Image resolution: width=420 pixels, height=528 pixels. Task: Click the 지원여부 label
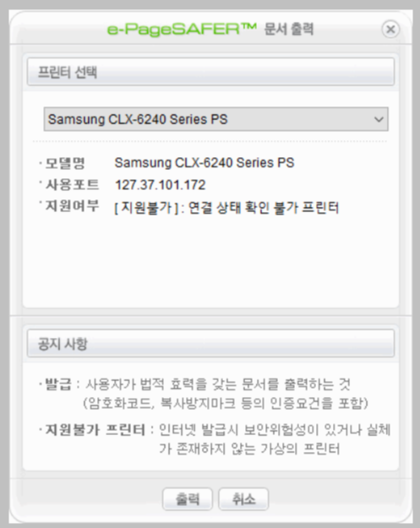[x=72, y=206]
